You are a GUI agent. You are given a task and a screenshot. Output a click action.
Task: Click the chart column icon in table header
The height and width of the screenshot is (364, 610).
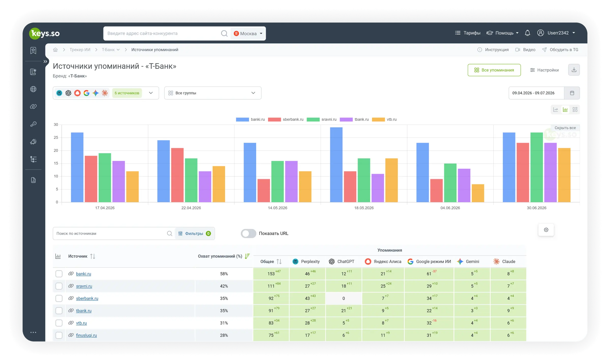[x=58, y=256]
